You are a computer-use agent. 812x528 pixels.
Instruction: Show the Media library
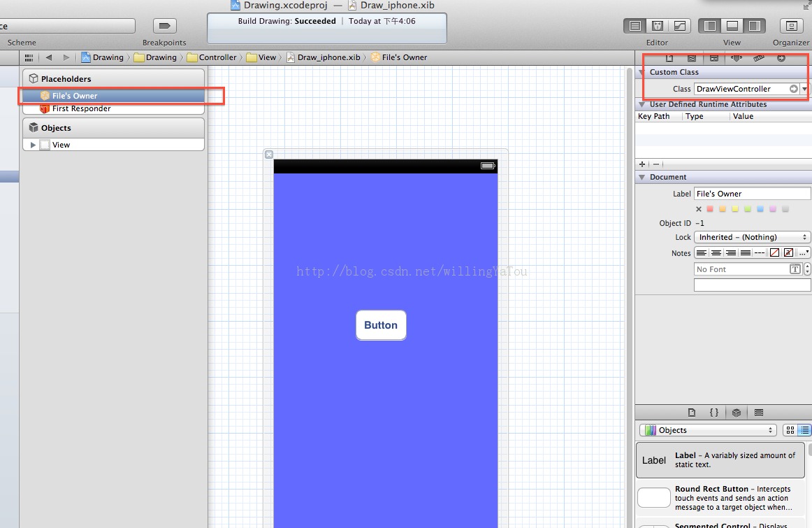coord(759,413)
